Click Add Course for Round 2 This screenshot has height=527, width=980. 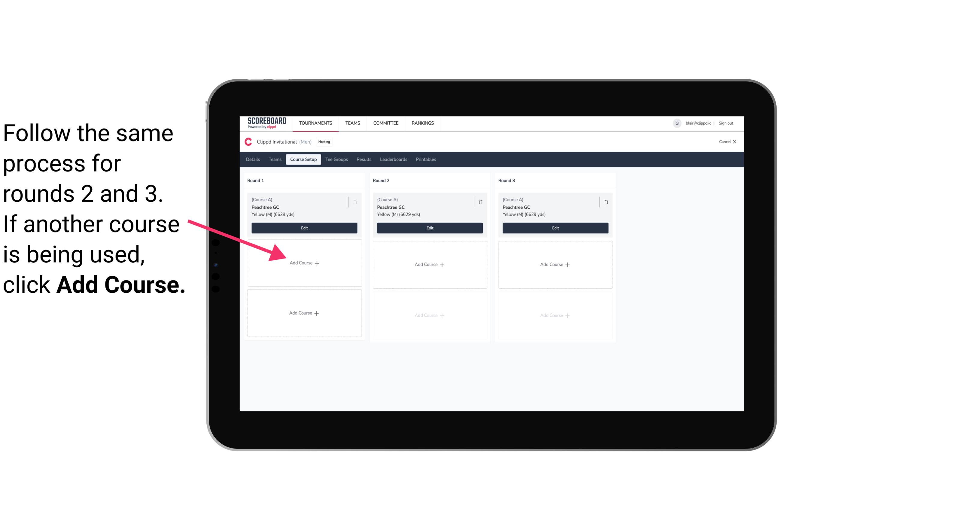coord(429,264)
